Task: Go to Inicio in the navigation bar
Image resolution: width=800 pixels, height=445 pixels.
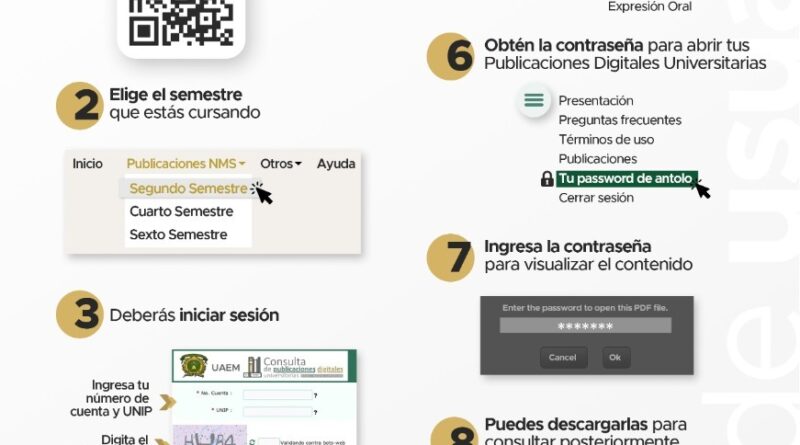Action: pyautogui.click(x=87, y=164)
